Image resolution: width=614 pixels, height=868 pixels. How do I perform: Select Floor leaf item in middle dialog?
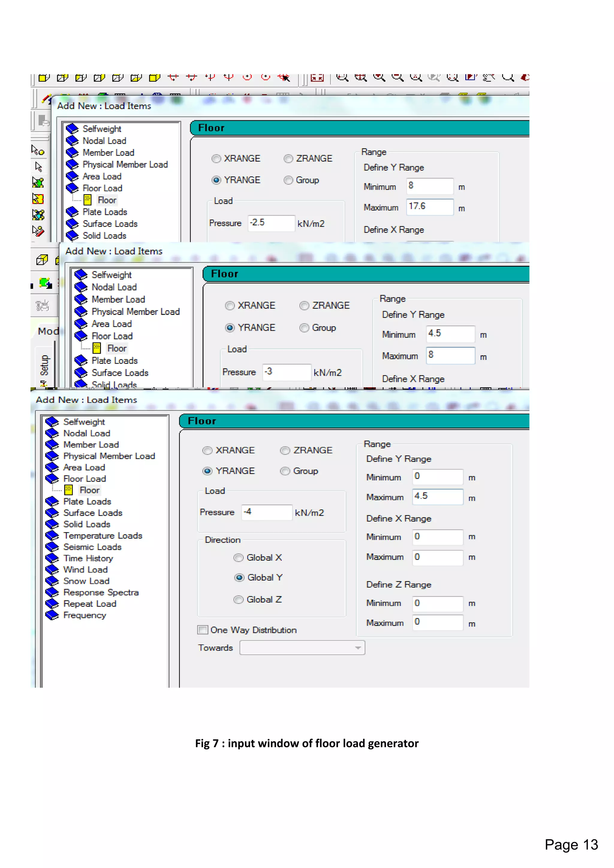(x=117, y=348)
